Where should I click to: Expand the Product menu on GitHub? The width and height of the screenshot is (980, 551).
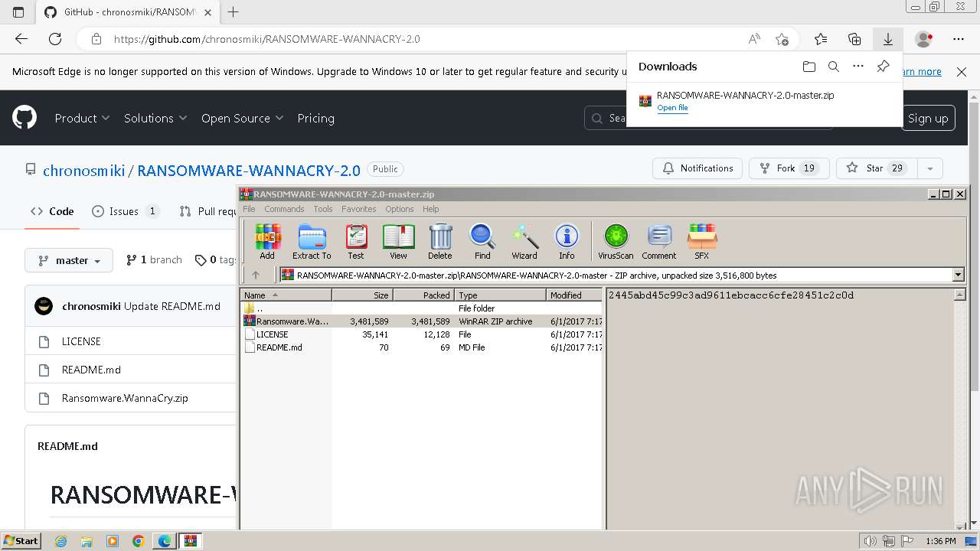[82, 119]
